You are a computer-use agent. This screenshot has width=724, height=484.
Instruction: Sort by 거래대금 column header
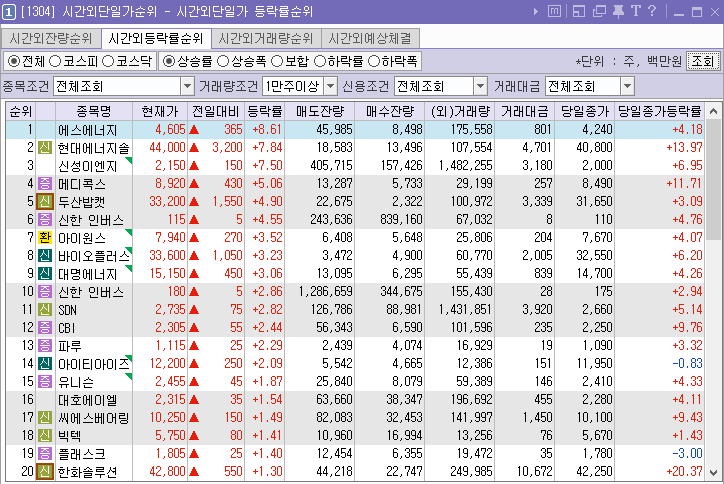pos(525,111)
